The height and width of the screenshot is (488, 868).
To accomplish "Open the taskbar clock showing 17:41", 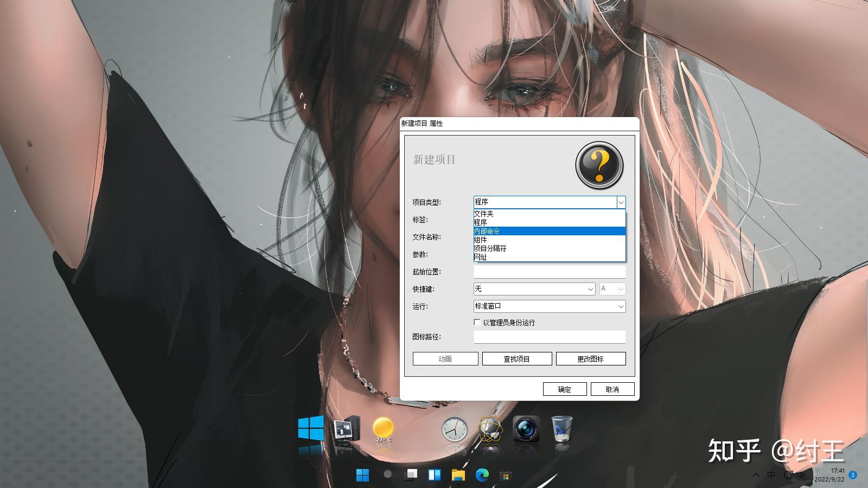I will [830, 475].
